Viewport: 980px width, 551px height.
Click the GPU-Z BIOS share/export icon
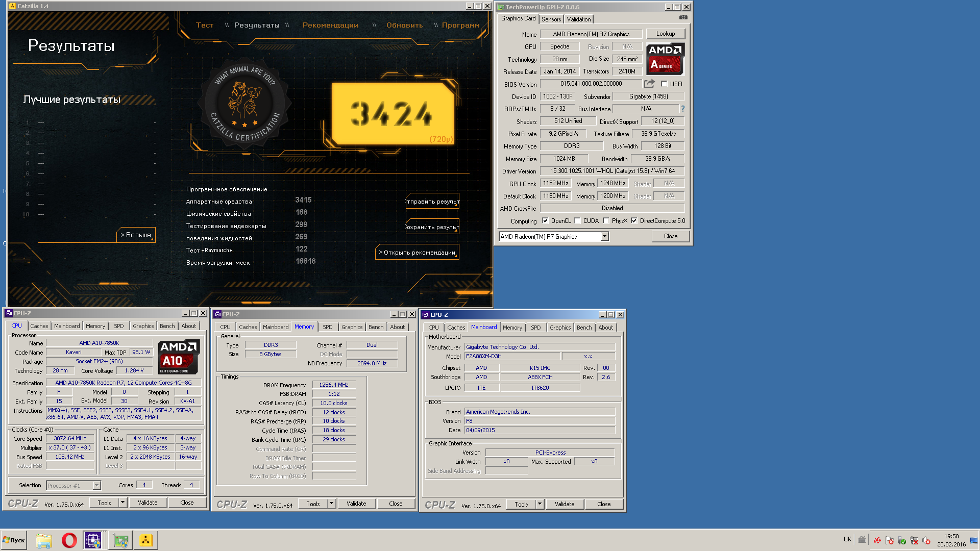click(x=649, y=84)
